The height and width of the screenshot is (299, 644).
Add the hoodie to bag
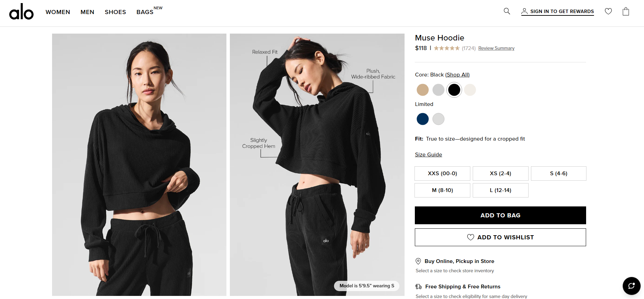(x=500, y=215)
